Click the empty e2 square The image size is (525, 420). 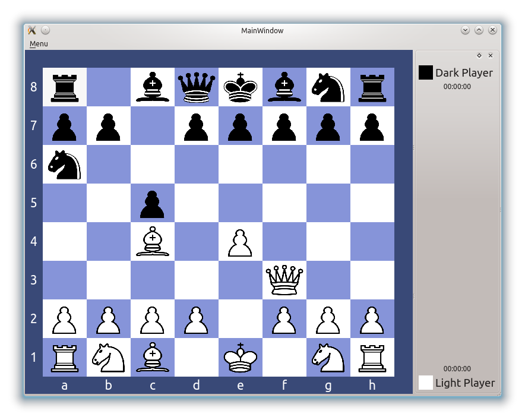point(241,319)
